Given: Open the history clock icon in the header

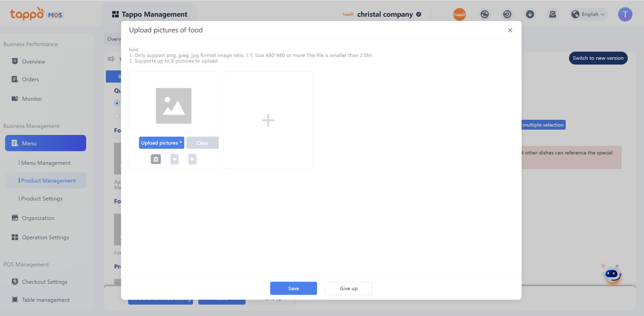Looking at the screenshot, I should pyautogui.click(x=507, y=14).
